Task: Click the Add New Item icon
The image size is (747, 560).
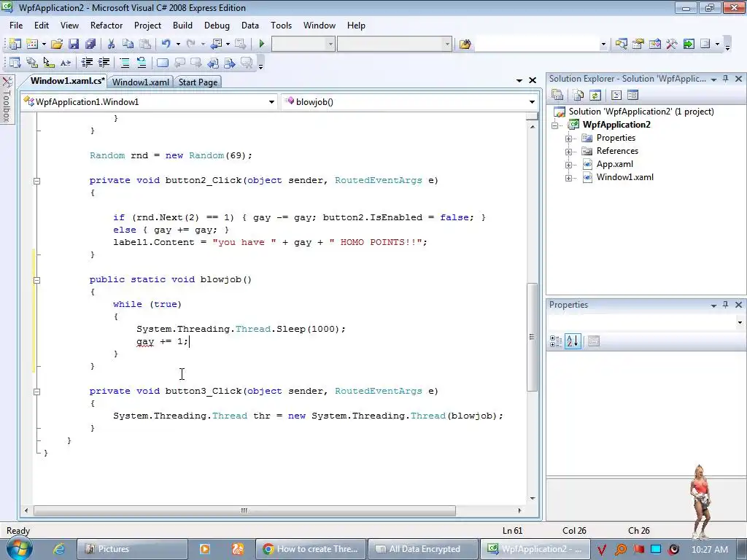Action: [x=32, y=44]
